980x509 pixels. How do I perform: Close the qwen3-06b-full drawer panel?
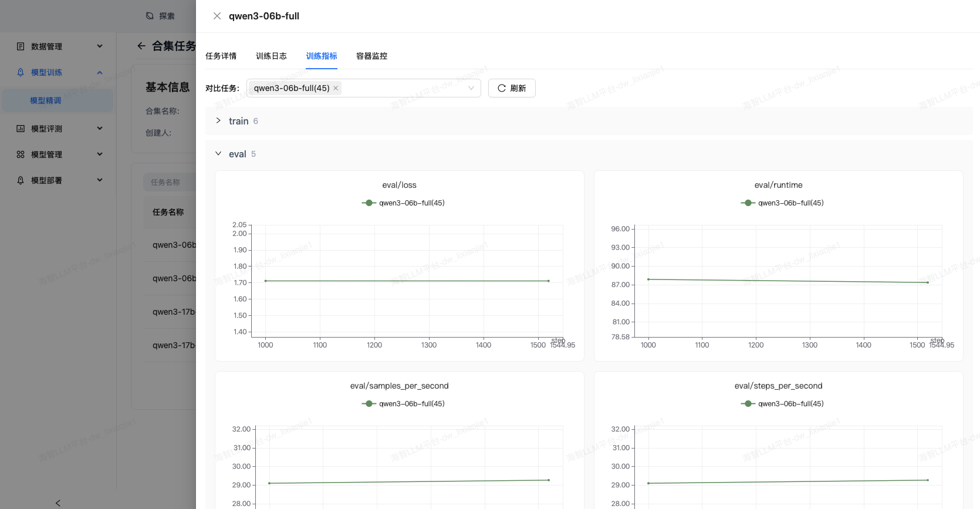point(217,16)
